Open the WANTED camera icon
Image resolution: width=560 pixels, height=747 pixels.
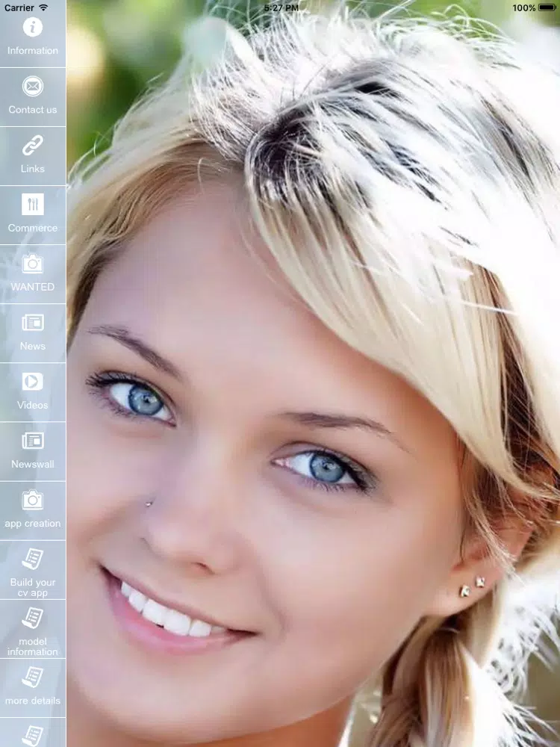coord(32,264)
